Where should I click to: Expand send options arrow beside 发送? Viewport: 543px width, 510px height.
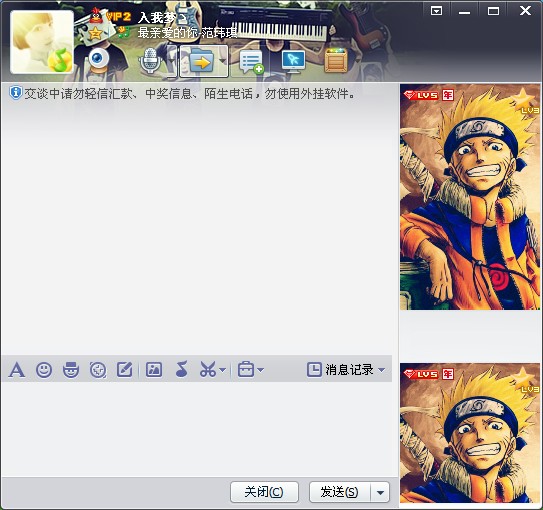tap(380, 492)
